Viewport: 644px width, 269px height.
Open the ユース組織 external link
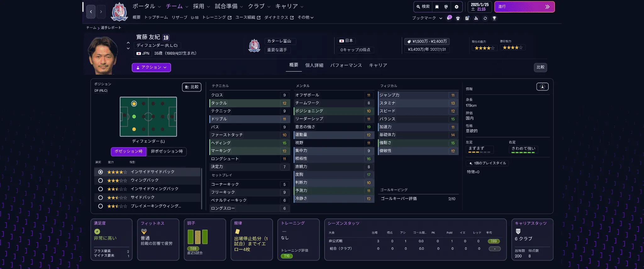click(248, 18)
